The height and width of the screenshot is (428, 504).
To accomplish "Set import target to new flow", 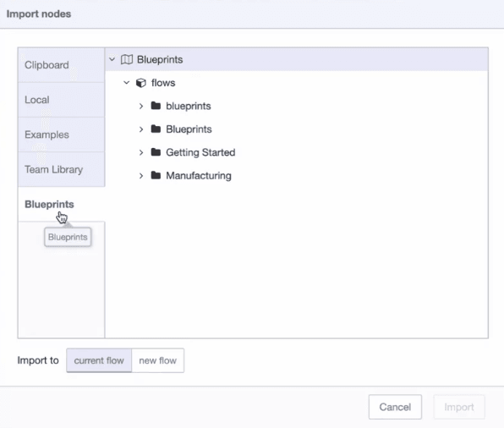I will tap(158, 360).
